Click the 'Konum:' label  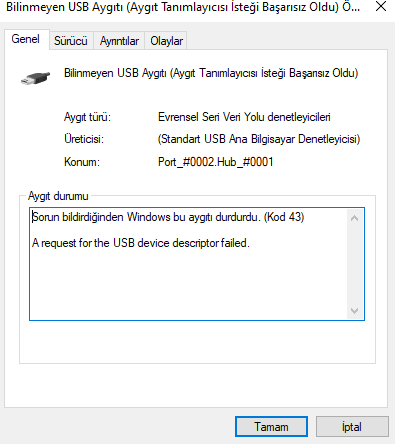(82, 162)
